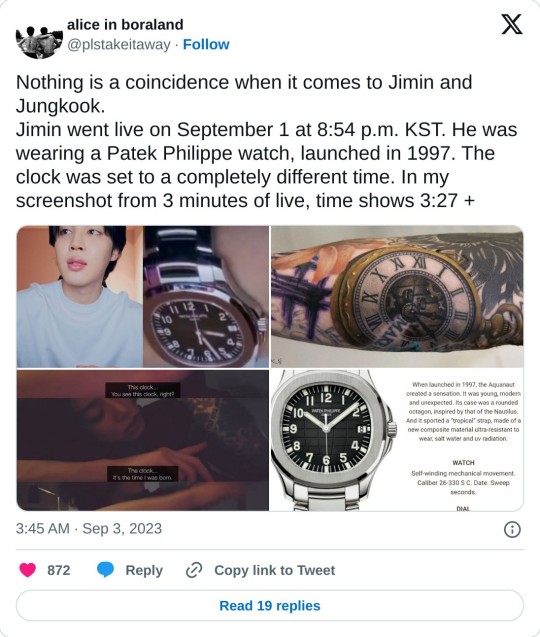Like the tweet with heart icon
Image resolution: width=540 pixels, height=637 pixels.
click(x=28, y=570)
